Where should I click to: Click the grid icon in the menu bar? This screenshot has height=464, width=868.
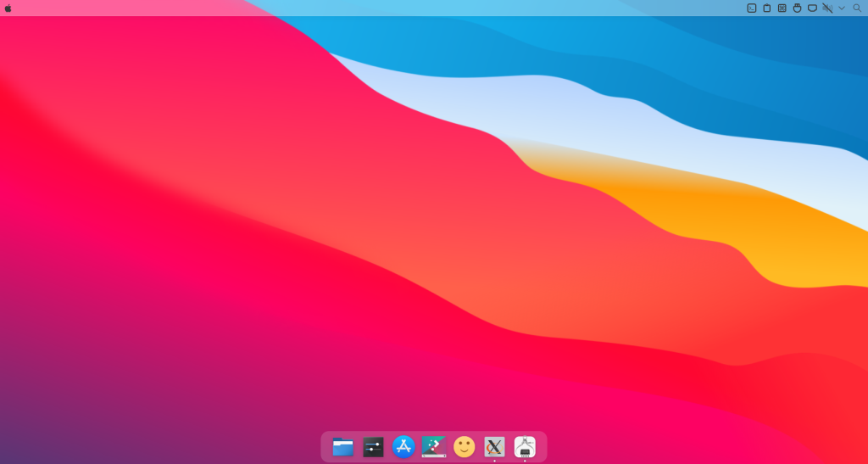(782, 8)
